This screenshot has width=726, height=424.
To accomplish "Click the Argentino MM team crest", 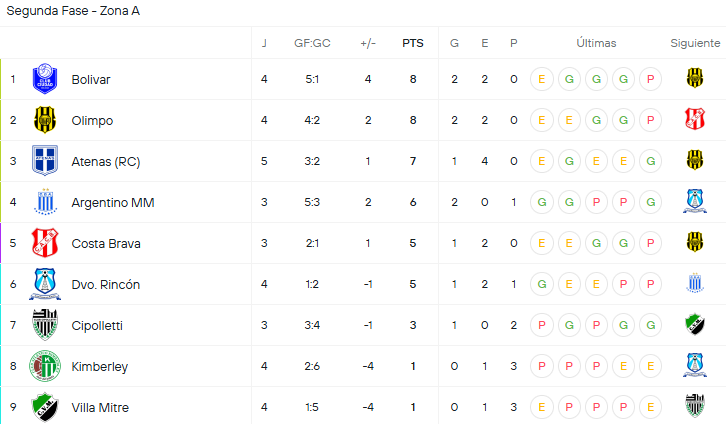I will point(45,202).
